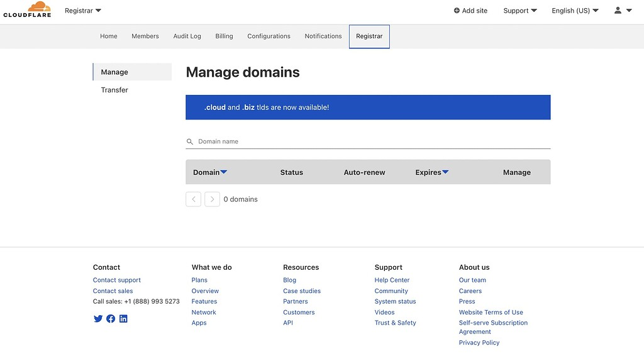Click the Auto-renew column header

(364, 172)
